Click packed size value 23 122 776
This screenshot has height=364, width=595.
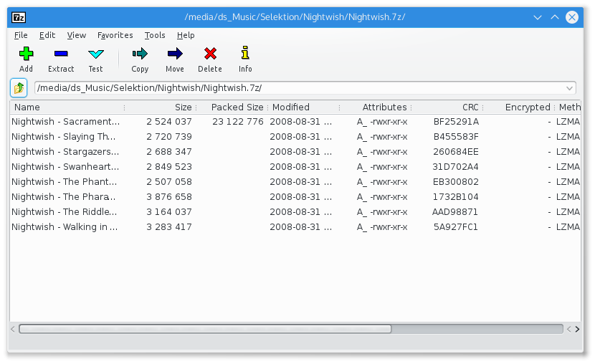[237, 122]
